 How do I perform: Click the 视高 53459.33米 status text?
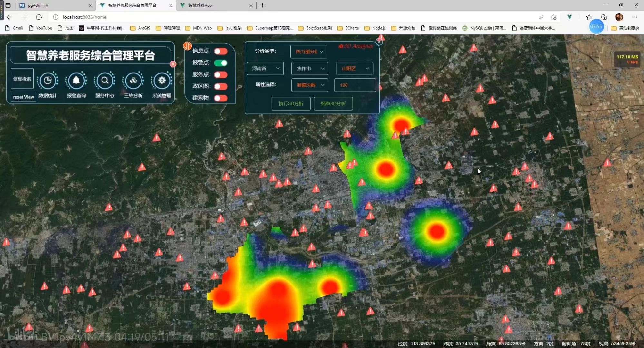[617, 344]
